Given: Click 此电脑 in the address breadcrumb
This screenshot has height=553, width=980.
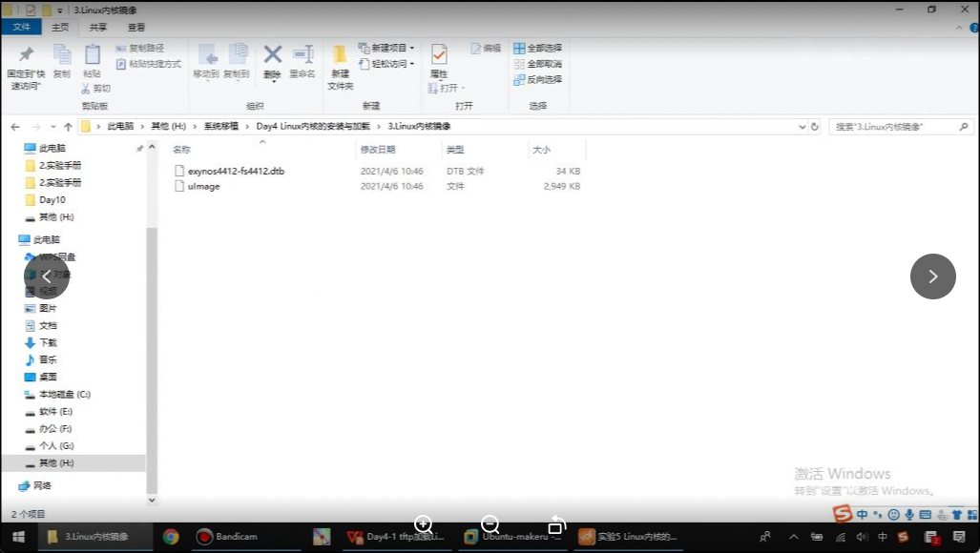Looking at the screenshot, I should pyautogui.click(x=120, y=126).
